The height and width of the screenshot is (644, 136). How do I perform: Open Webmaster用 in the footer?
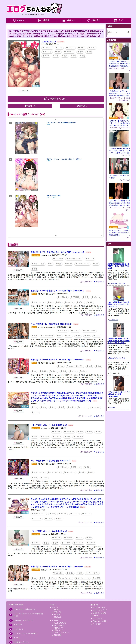59,626
